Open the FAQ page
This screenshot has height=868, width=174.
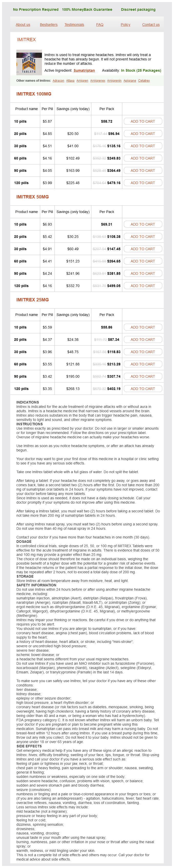tap(100, 25)
